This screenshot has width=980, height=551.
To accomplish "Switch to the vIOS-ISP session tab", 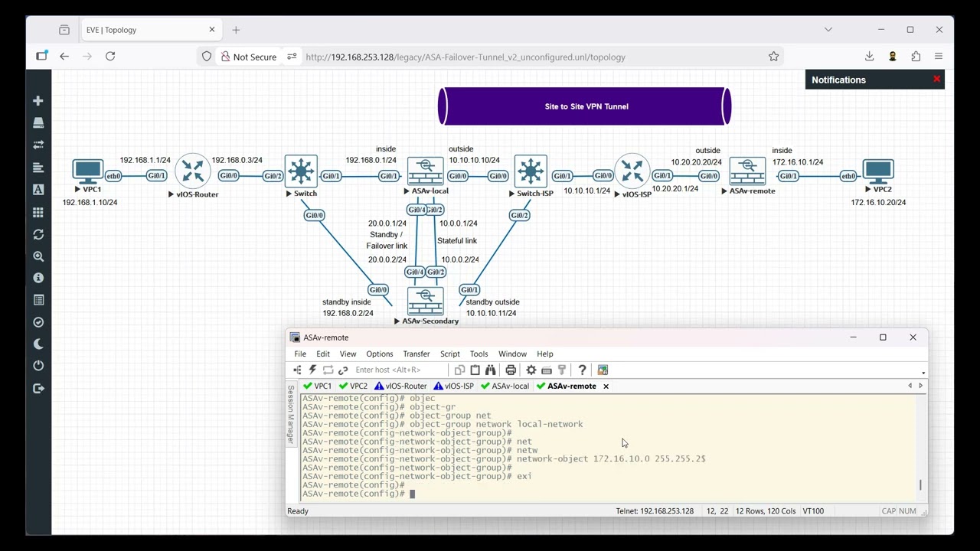I will point(454,386).
